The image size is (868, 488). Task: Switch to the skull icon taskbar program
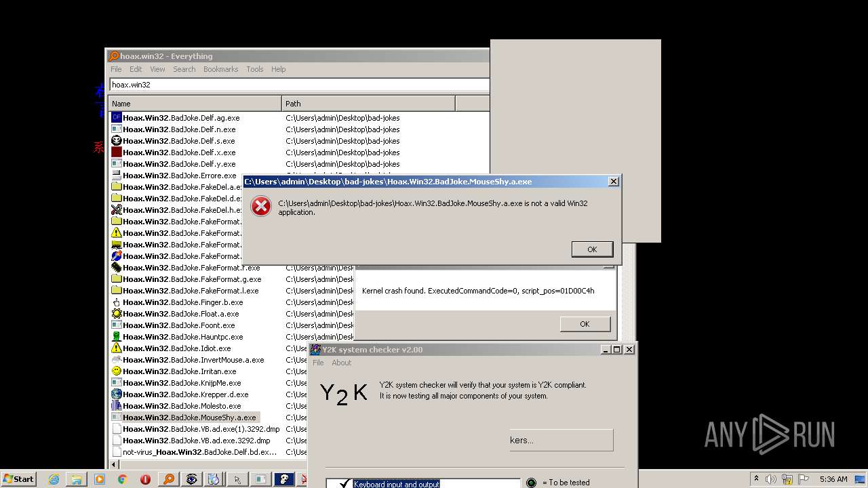point(284,479)
